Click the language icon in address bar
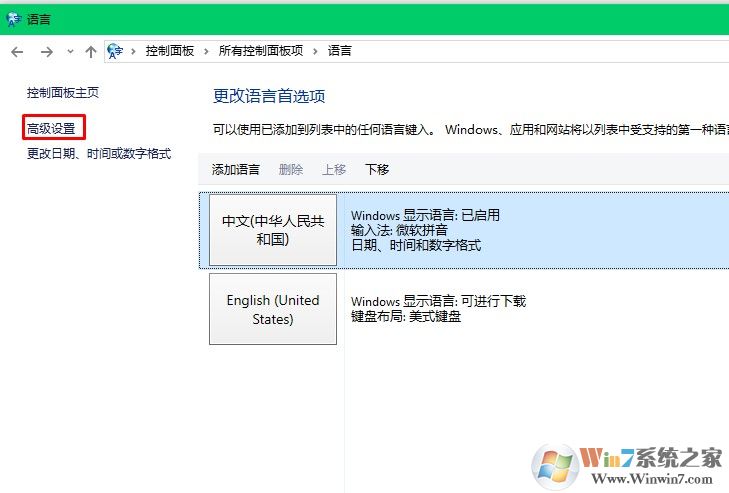The height and width of the screenshot is (493, 729). tap(115, 51)
